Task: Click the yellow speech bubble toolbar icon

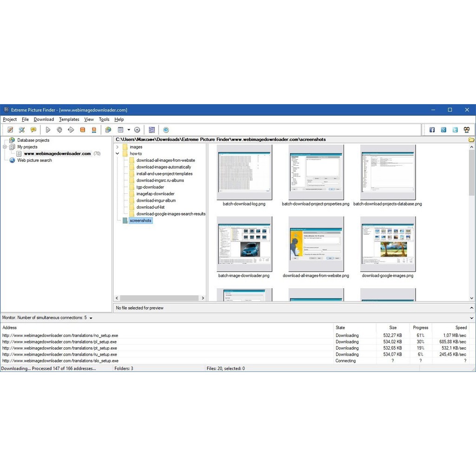Action: [x=33, y=130]
